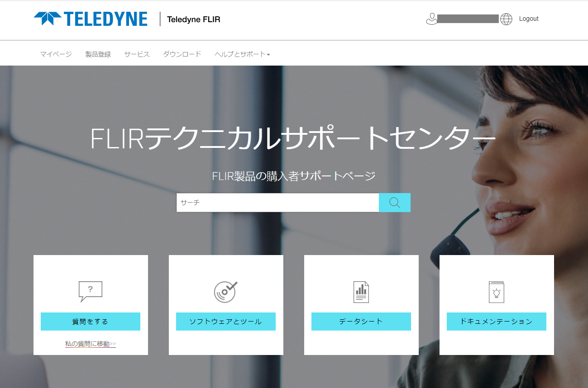
Task: Click the FLIRテクニカルサポートセンター heading
Action: (293, 138)
